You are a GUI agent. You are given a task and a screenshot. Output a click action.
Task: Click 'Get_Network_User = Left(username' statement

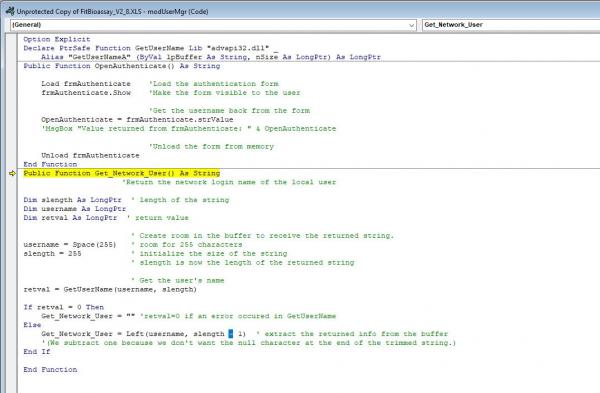143,334
